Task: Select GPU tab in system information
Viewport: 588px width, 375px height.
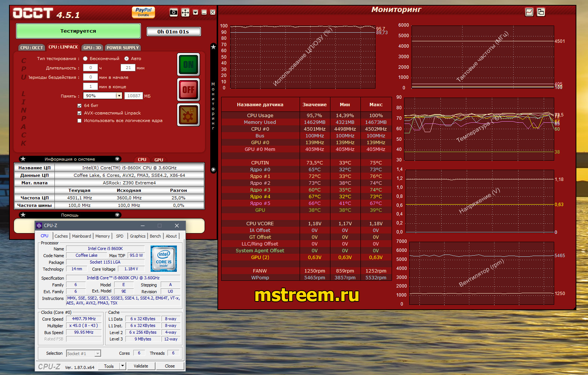Action: 159,160
